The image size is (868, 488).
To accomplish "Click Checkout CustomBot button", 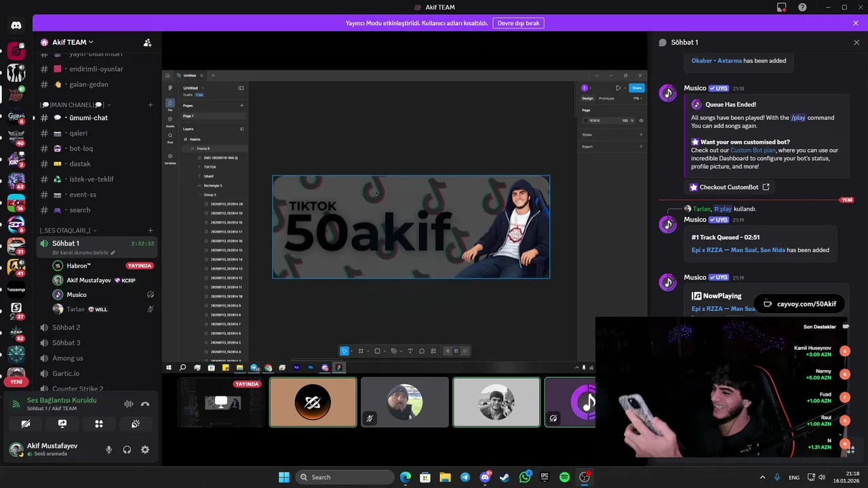I will [729, 187].
